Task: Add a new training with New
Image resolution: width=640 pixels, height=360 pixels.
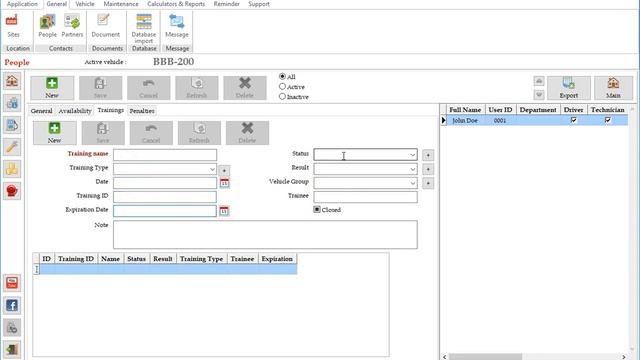Action: 54,133
